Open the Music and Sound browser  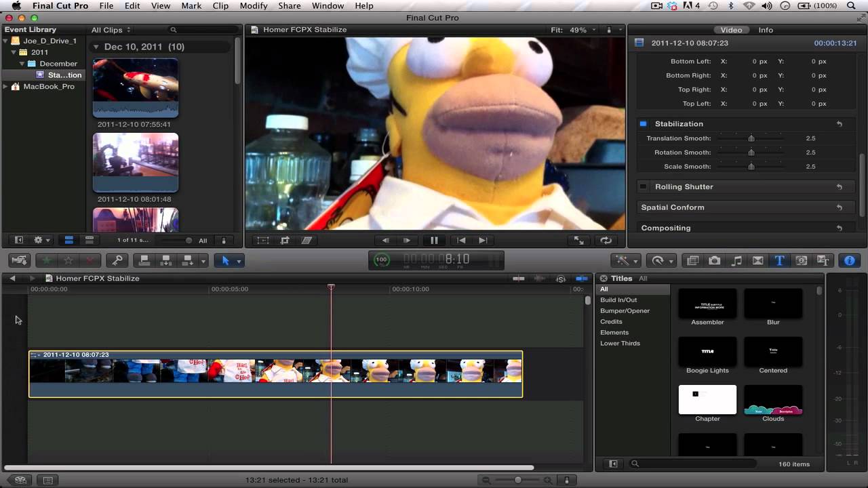(x=736, y=261)
